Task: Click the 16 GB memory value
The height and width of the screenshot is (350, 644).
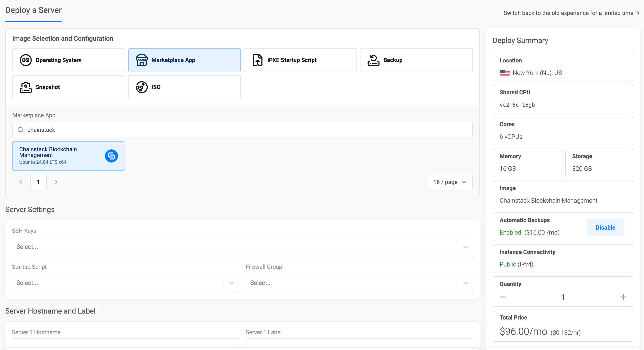Action: click(508, 169)
